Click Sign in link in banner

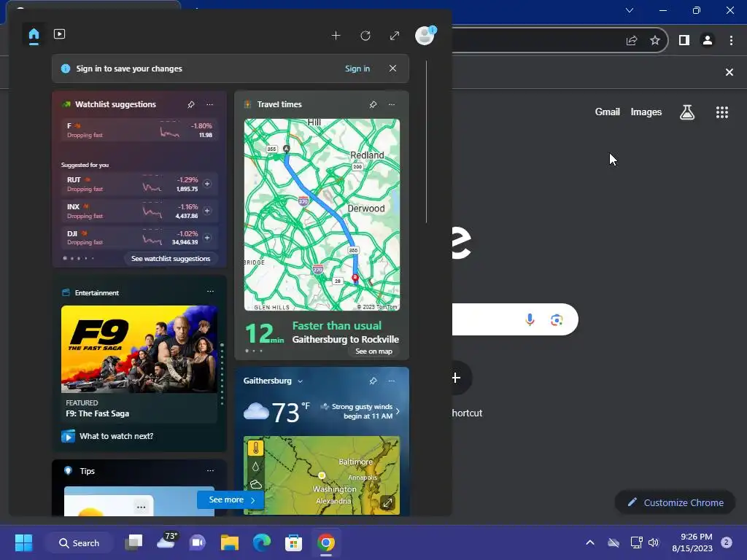357,69
